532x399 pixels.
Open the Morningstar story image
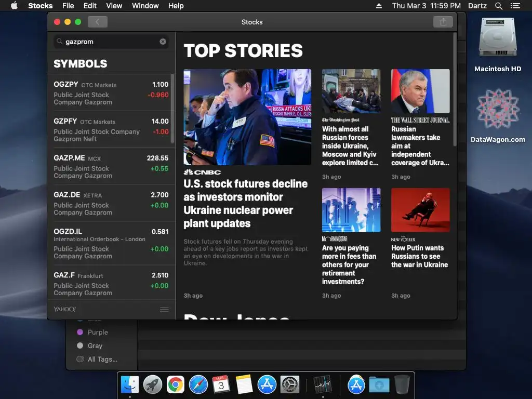(351, 210)
